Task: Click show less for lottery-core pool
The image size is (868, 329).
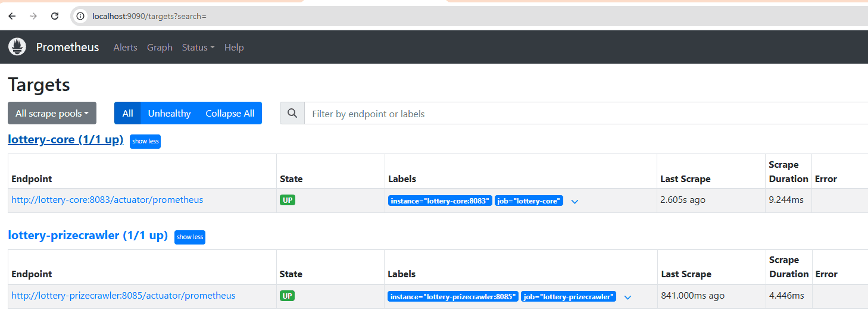Action: (x=145, y=141)
